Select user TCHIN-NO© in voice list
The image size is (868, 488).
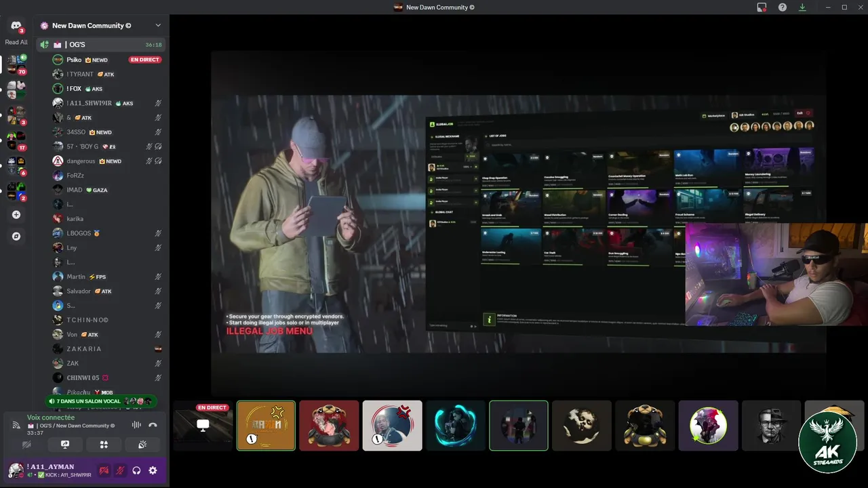(87, 320)
